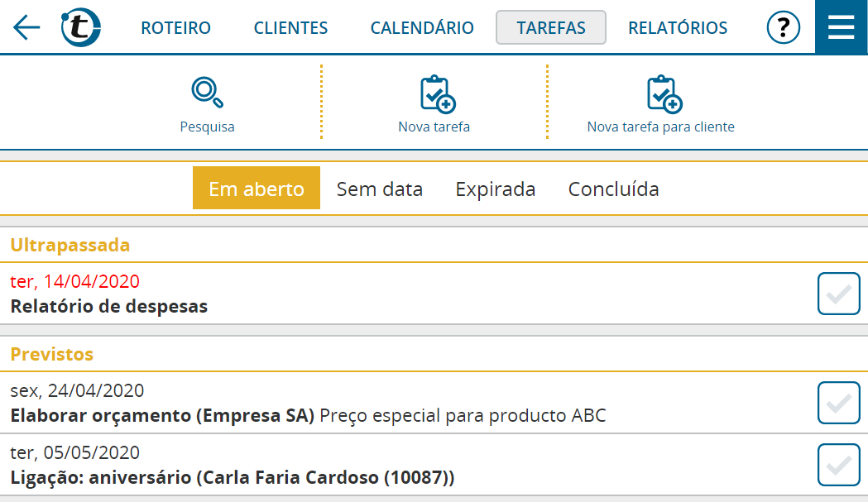The image size is (868, 502).
Task: Select the Em aberto filter tab
Action: pos(257,189)
